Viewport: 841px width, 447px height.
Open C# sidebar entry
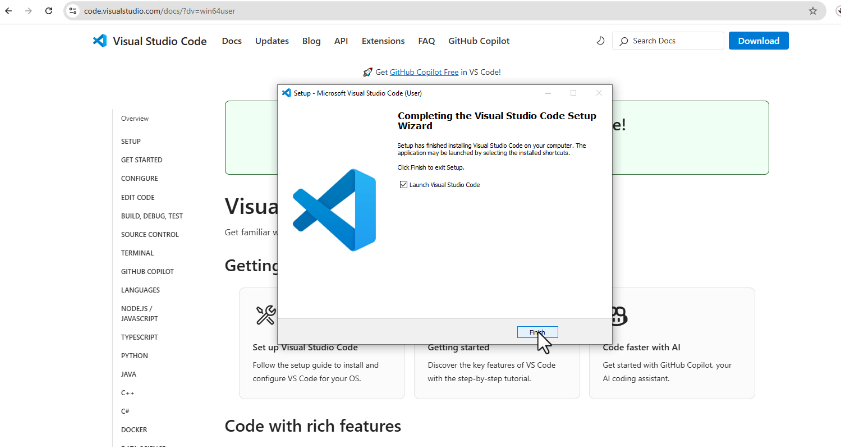(125, 412)
